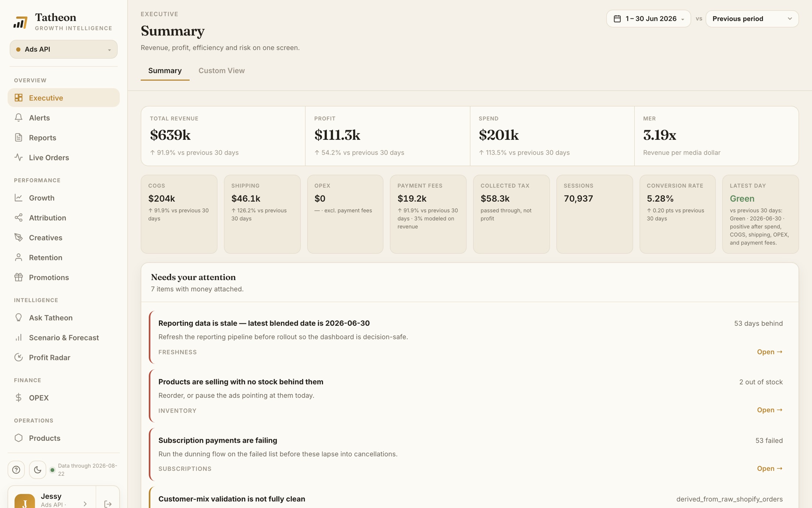Open help via question mark icon
This screenshot has width=812, height=508.
pyautogui.click(x=16, y=470)
